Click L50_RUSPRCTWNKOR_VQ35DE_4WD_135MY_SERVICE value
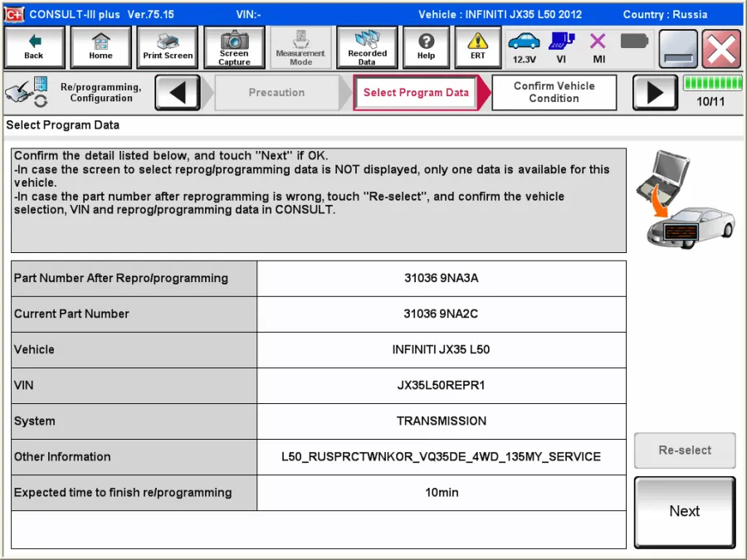 tap(442, 456)
